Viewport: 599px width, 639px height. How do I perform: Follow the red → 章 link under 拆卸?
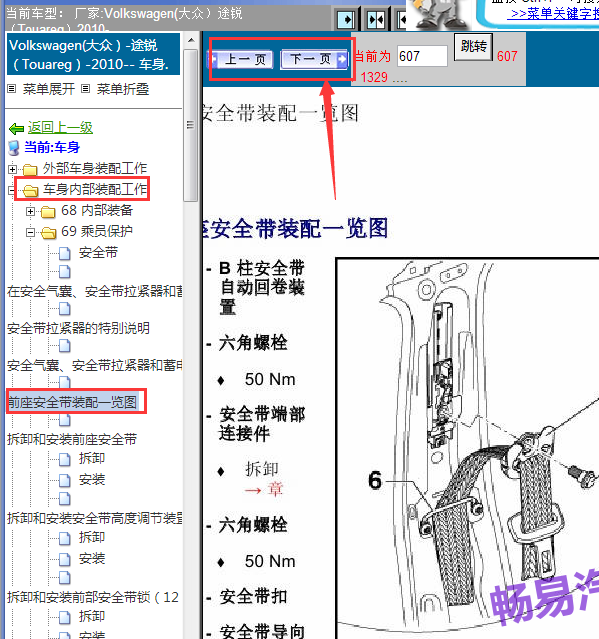click(x=264, y=489)
